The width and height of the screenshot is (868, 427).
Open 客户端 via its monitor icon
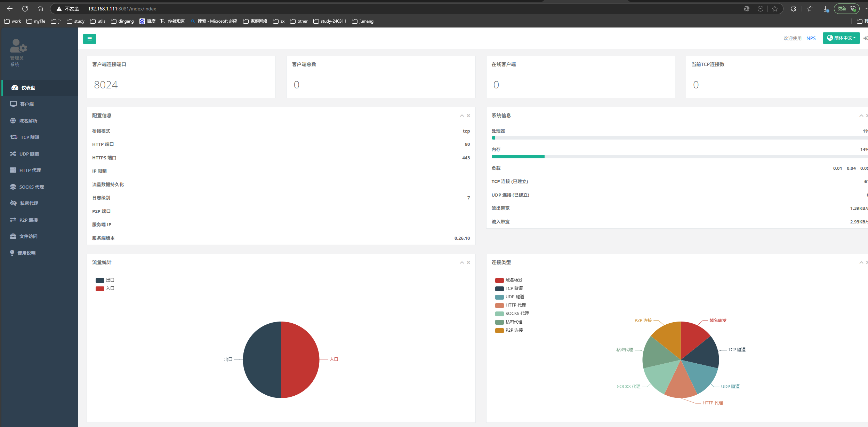coord(13,104)
